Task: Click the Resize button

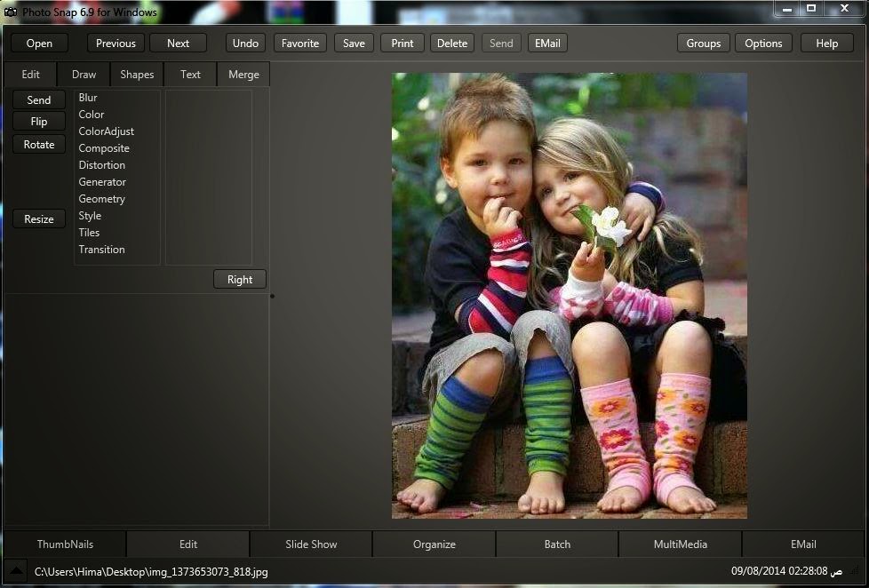Action: (39, 219)
